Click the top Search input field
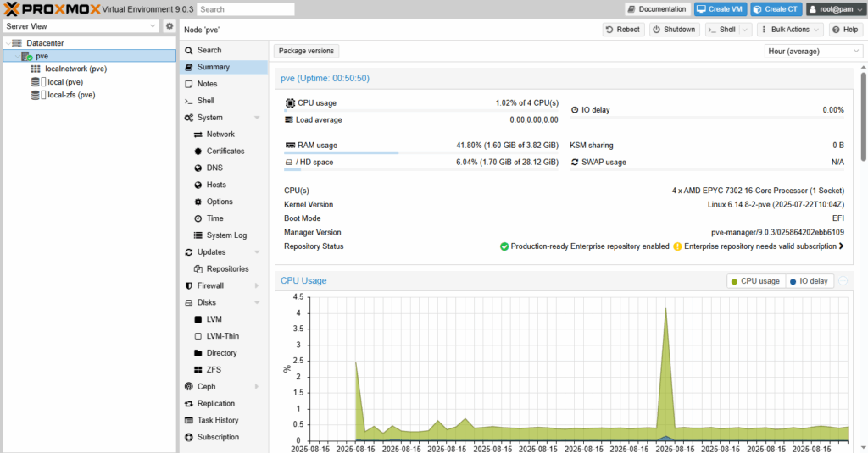The height and width of the screenshot is (453, 868). (x=245, y=8)
